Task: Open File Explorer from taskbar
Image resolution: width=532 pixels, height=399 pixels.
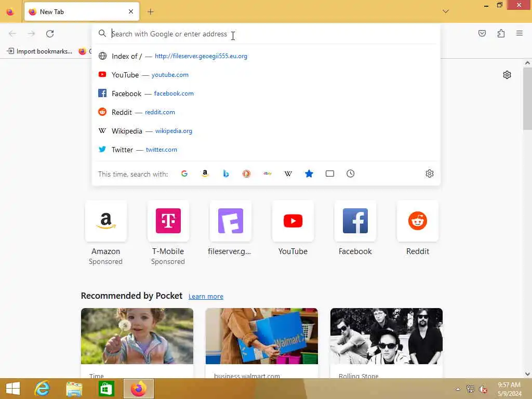Action: [74, 389]
